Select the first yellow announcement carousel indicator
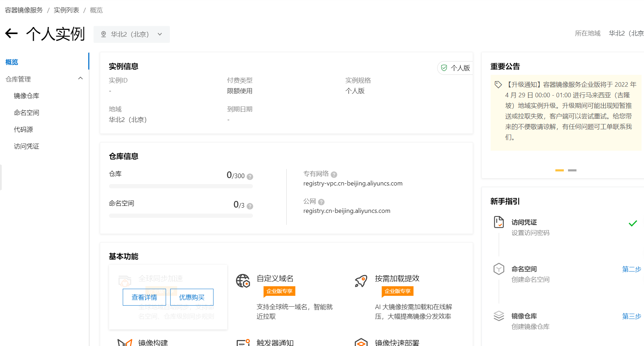The width and height of the screenshot is (644, 346). click(x=560, y=170)
